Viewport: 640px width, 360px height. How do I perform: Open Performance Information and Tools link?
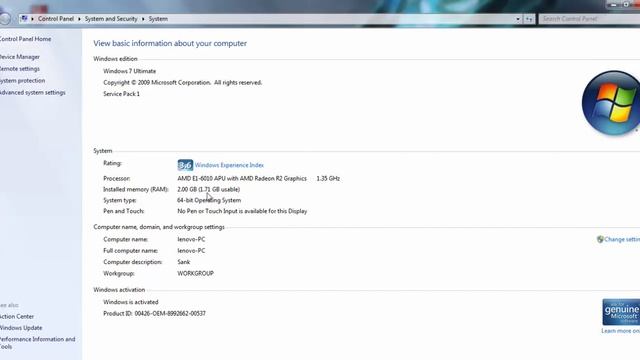(38, 343)
